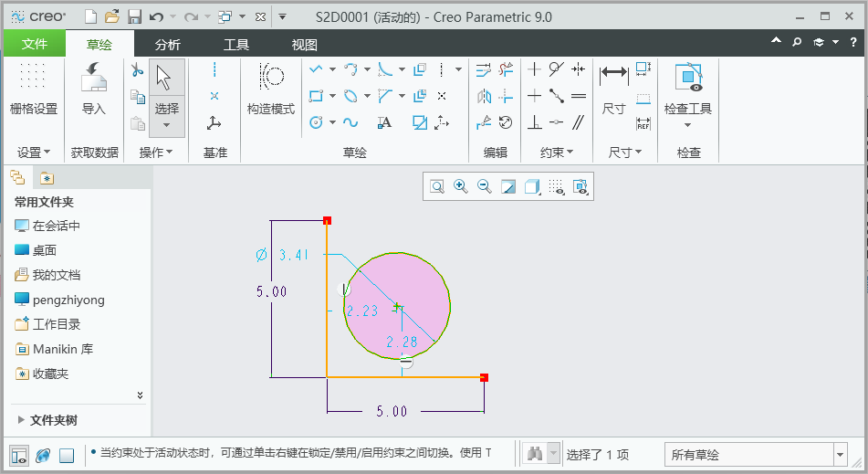Collapse the ribbon with the up arrow
The image size is (868, 474).
[x=776, y=41]
